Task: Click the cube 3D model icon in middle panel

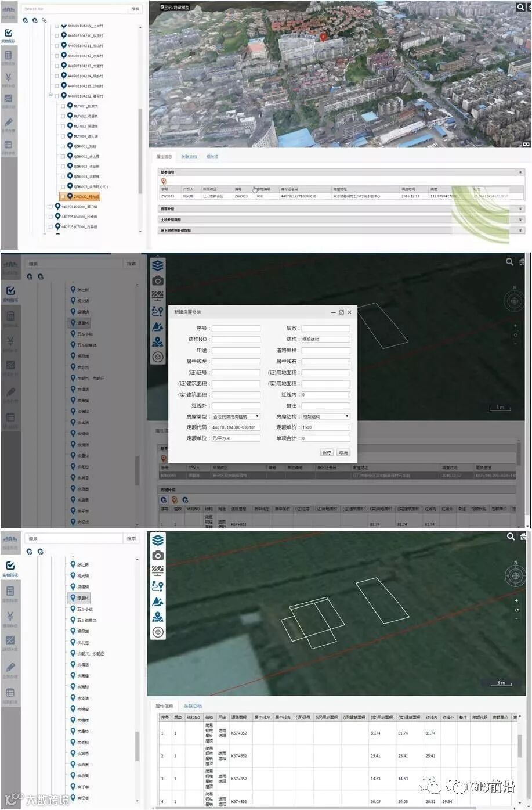Action: [x=158, y=357]
